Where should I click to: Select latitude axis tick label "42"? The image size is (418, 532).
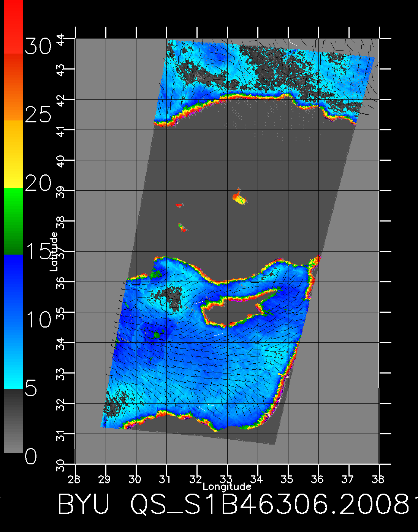(x=61, y=100)
